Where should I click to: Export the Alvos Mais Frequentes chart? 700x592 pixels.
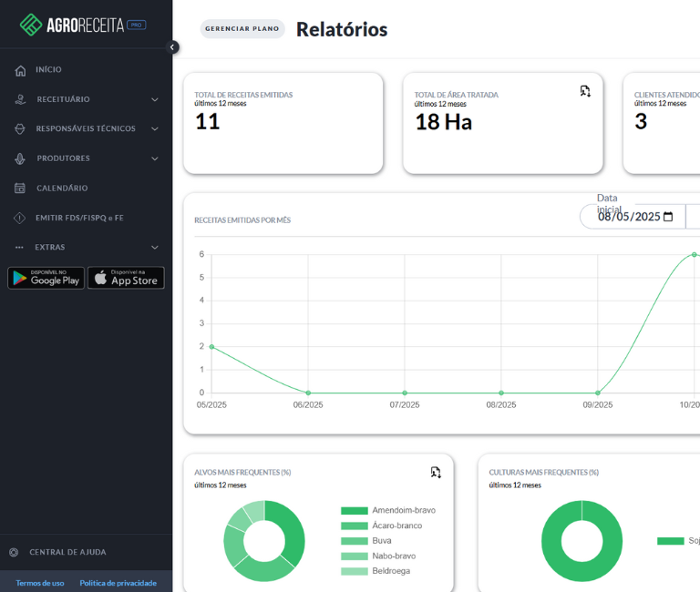click(x=436, y=472)
